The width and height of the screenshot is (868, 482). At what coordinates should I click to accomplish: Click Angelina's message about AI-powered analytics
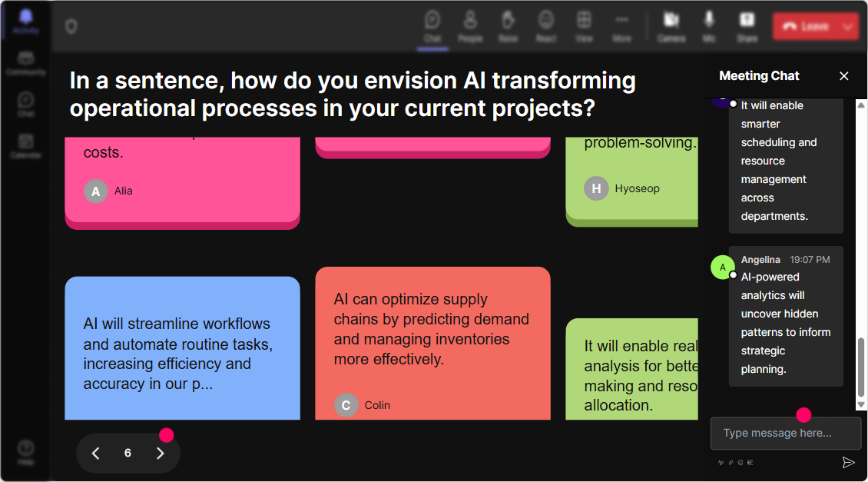click(x=786, y=317)
